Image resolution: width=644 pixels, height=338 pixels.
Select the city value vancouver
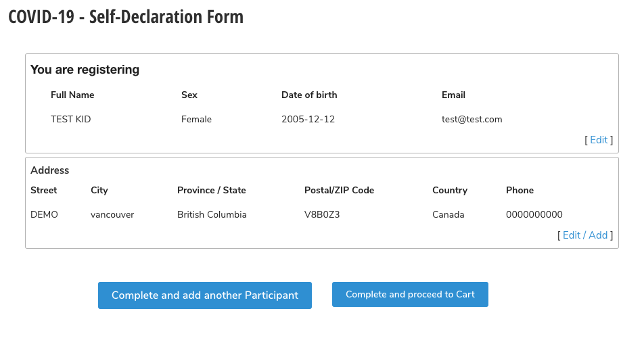click(x=112, y=215)
